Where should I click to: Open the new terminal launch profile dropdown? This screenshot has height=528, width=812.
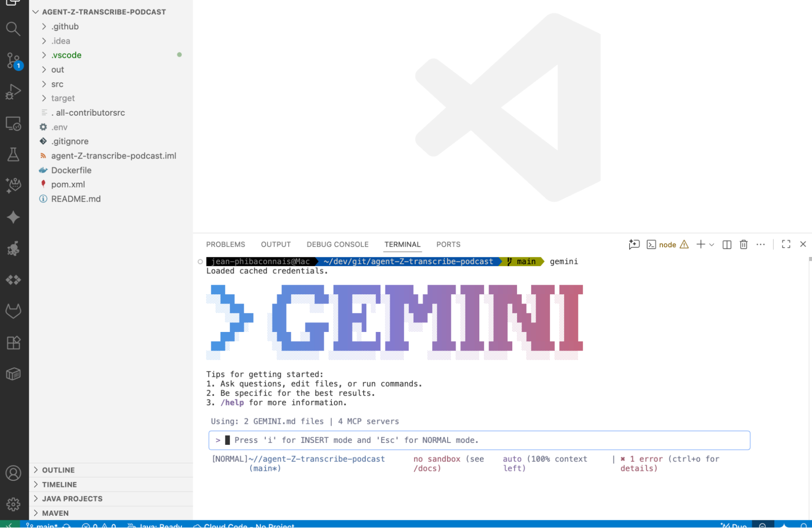point(712,244)
